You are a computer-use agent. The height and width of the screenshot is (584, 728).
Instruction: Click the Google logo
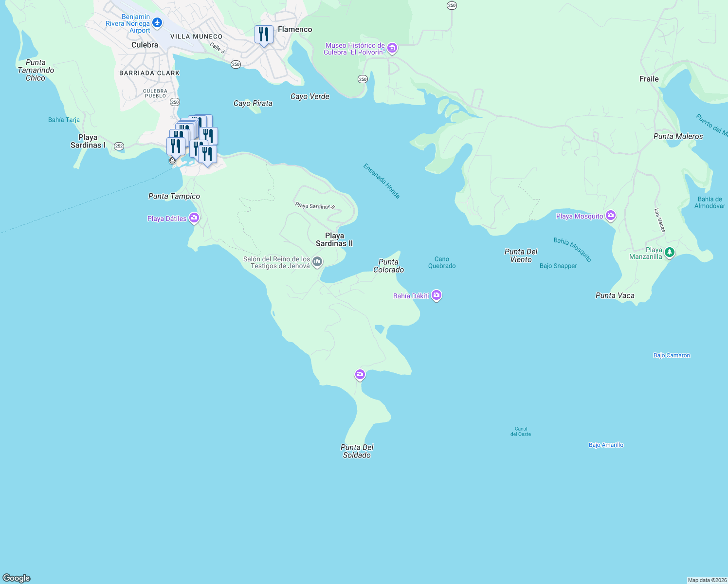[x=17, y=578]
